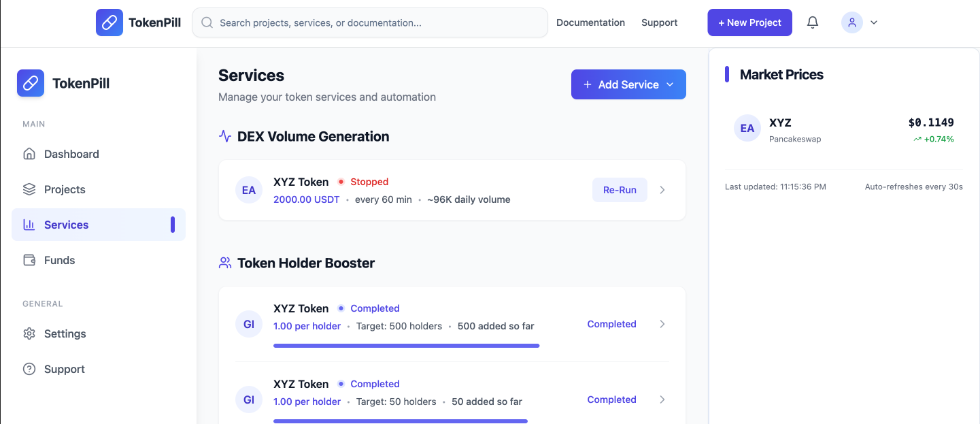Click the Settings gear icon in sidebar
Viewport: 980px width, 424px height.
pyautogui.click(x=29, y=333)
